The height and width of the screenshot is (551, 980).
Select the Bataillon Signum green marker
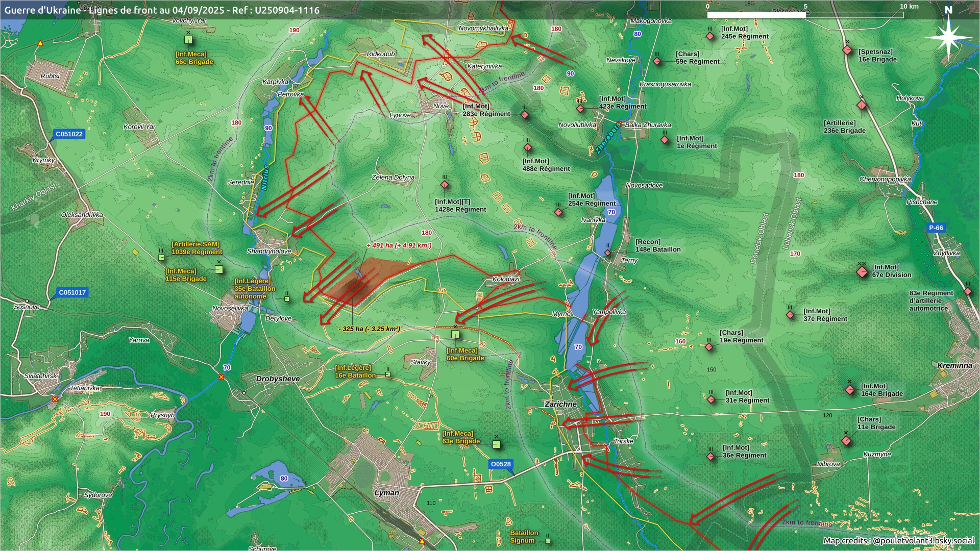547,541
